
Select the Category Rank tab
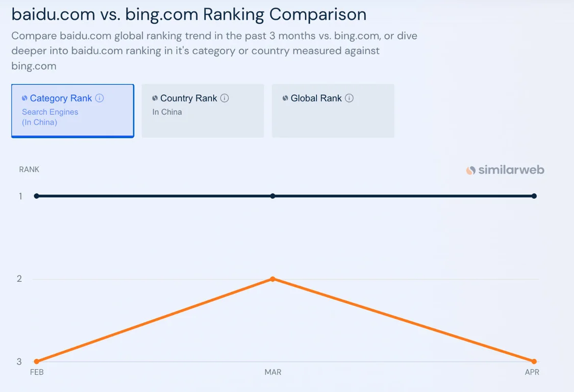(x=72, y=111)
